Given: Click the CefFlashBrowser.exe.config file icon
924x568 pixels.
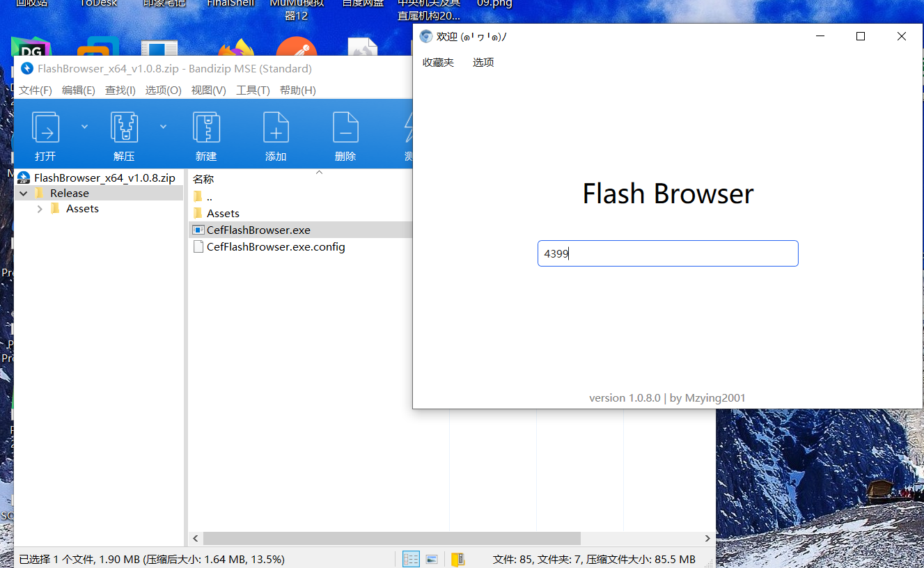Looking at the screenshot, I should coord(198,246).
